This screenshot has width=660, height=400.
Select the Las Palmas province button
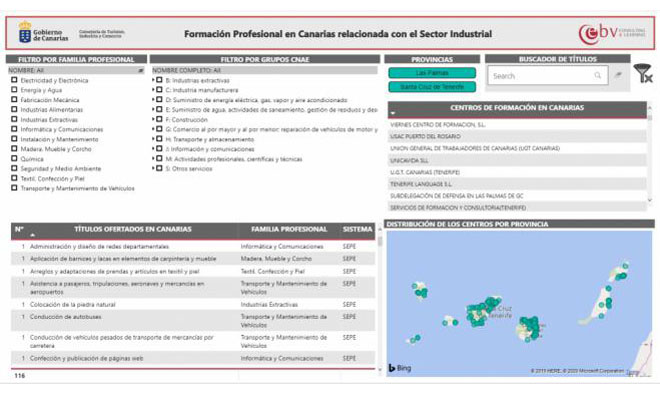tap(432, 73)
